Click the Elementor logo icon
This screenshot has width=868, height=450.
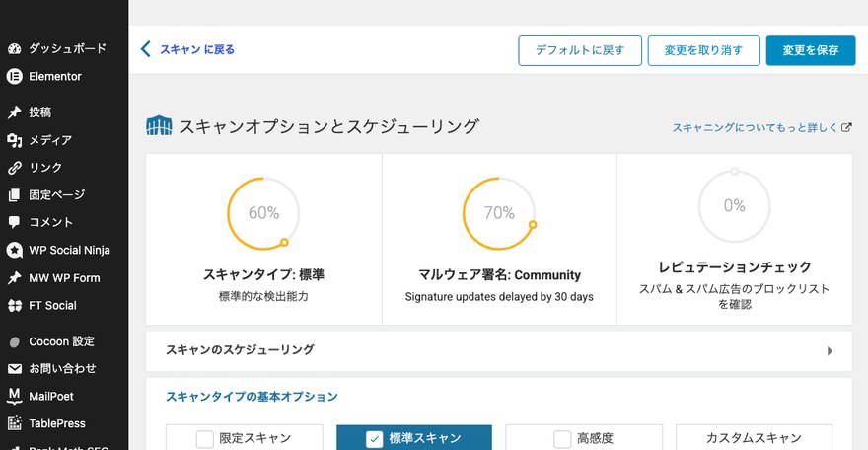(x=15, y=76)
